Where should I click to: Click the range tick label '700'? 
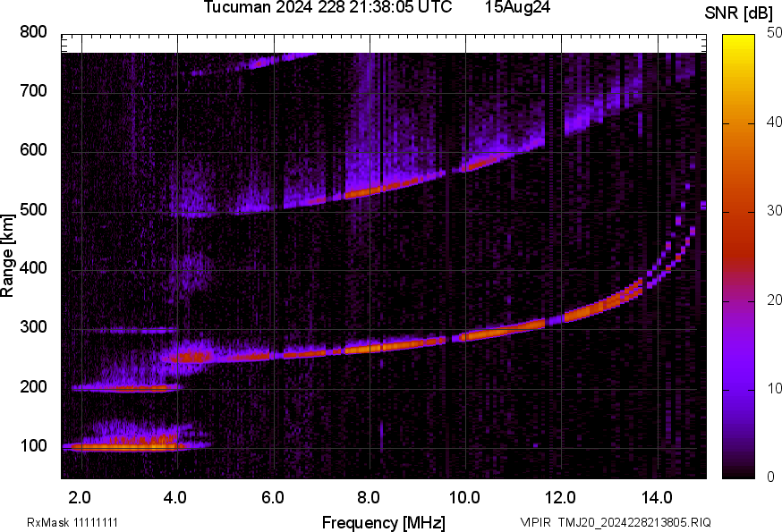(x=33, y=90)
